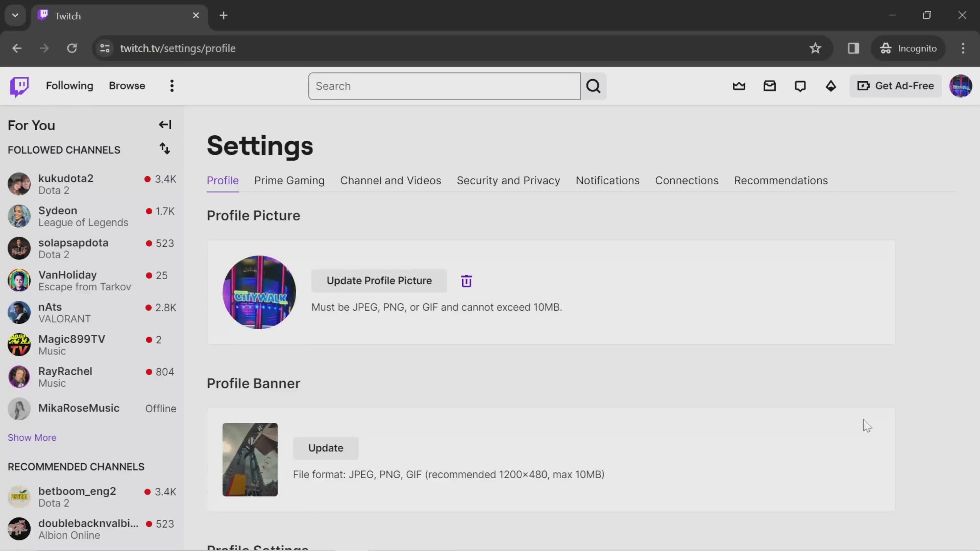The width and height of the screenshot is (980, 551).
Task: Bookmark this page with the star icon
Action: tap(815, 48)
